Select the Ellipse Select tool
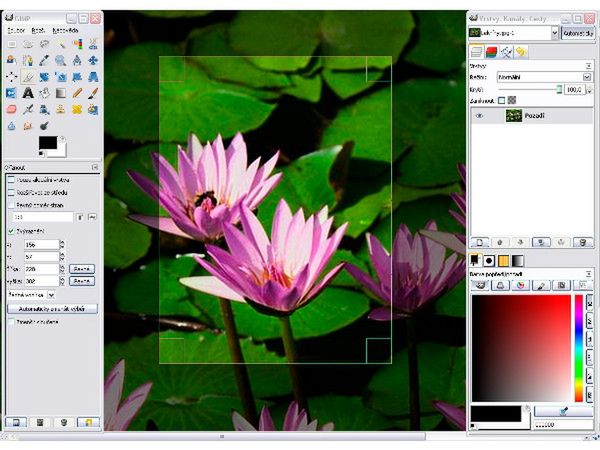600x450 pixels. 28,44
